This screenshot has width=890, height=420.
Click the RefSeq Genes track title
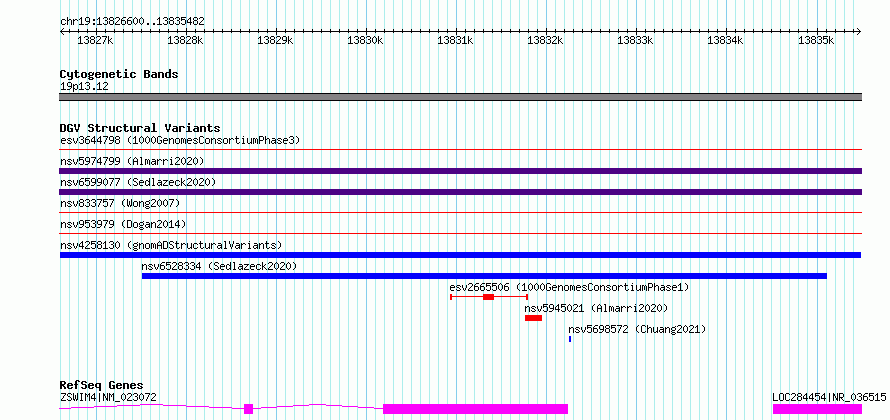tap(101, 385)
